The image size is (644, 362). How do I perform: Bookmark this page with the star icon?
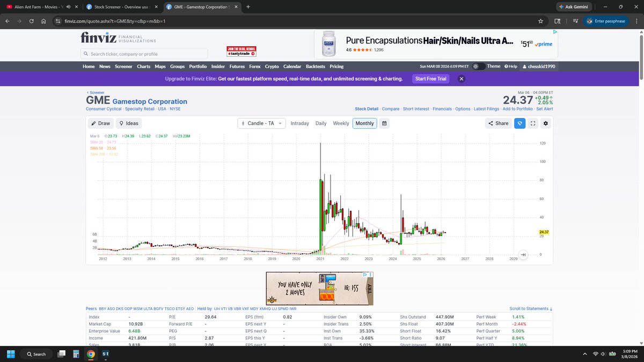tap(540, 21)
